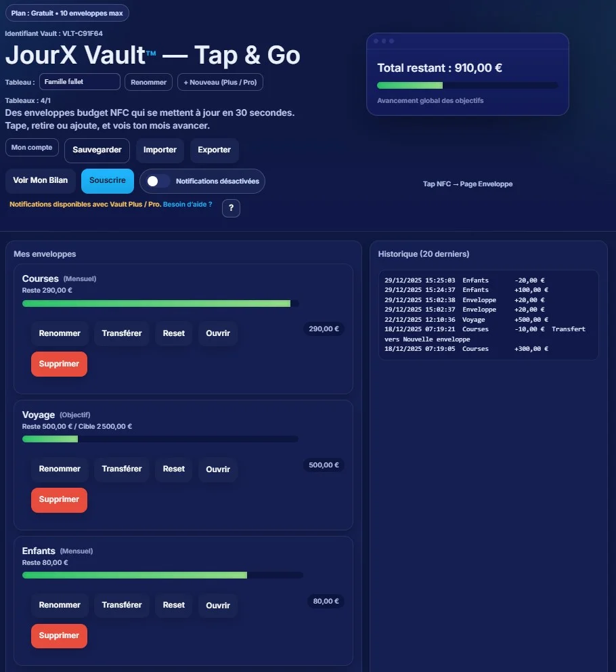The width and height of the screenshot is (616, 672).
Task: Create a new tableau with + Nouveau (Plus / Pro)
Action: tap(220, 82)
